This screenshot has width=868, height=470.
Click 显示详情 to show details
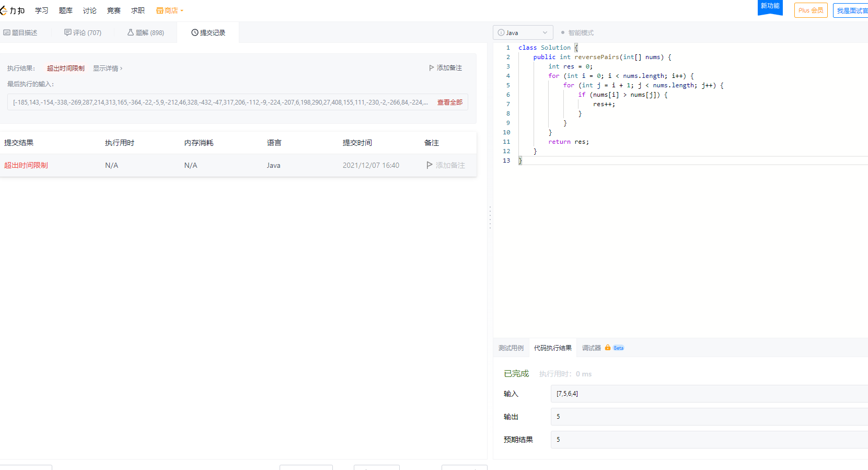tap(108, 68)
